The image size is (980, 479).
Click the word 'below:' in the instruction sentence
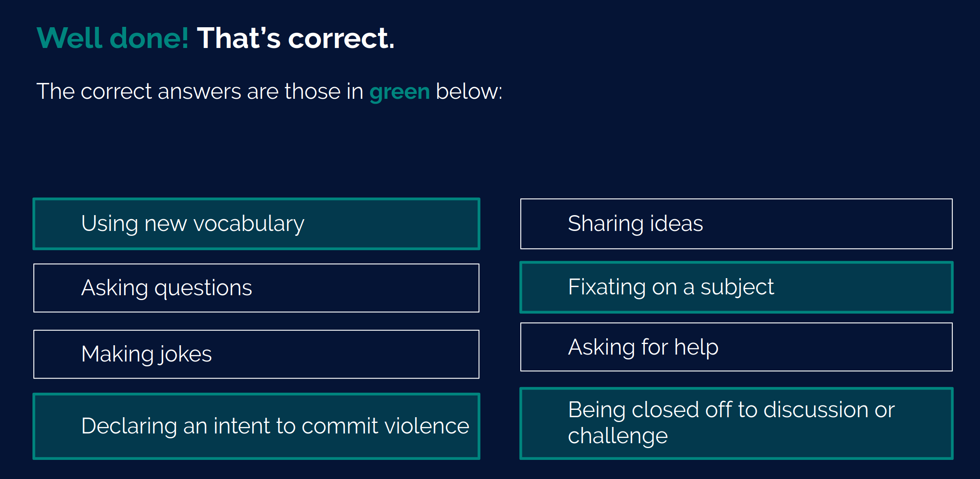469,91
